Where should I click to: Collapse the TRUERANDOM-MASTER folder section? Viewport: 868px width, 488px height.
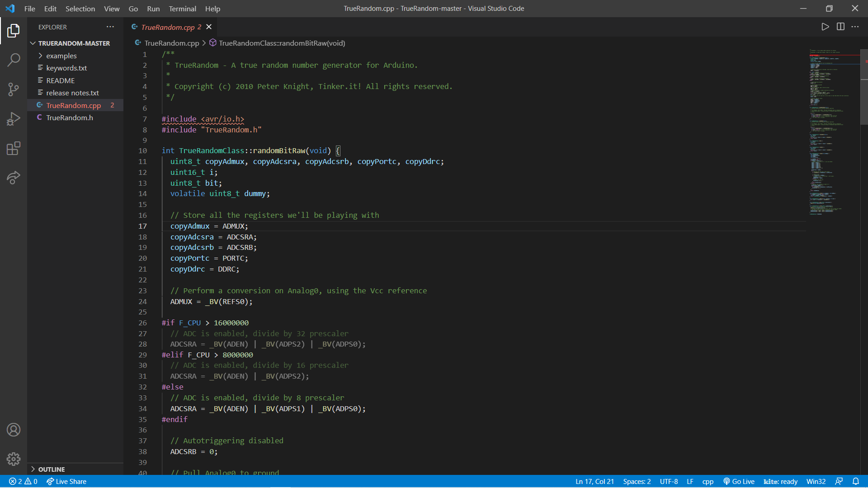click(x=74, y=43)
